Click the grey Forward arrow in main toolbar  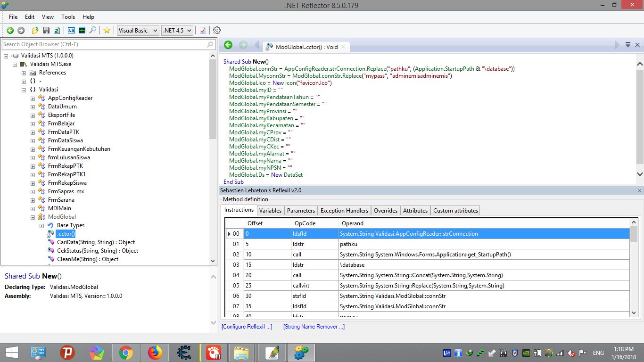coord(21,30)
